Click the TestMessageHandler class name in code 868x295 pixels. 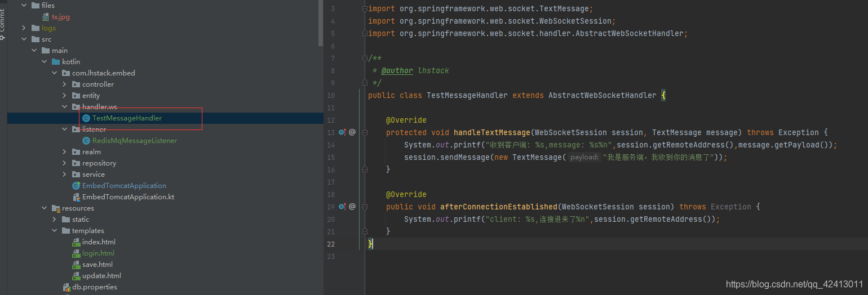(467, 96)
